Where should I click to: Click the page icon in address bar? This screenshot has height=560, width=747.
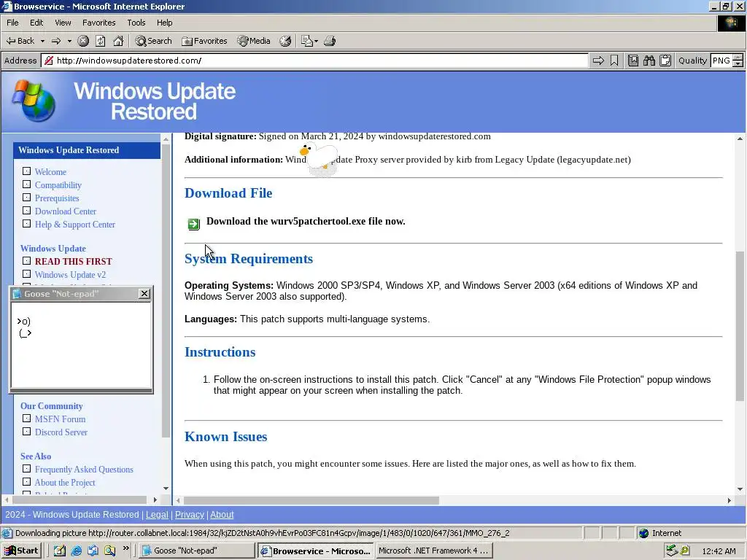pos(47,61)
